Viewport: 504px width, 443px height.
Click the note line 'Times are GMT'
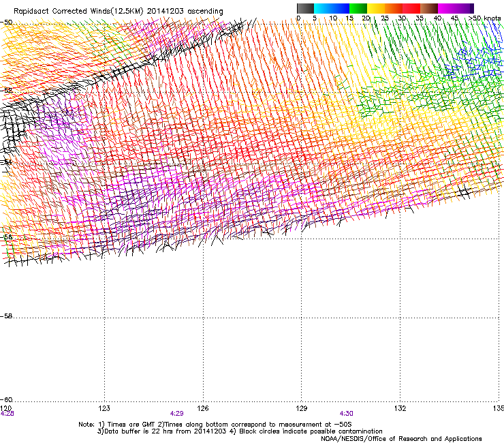coord(131,425)
